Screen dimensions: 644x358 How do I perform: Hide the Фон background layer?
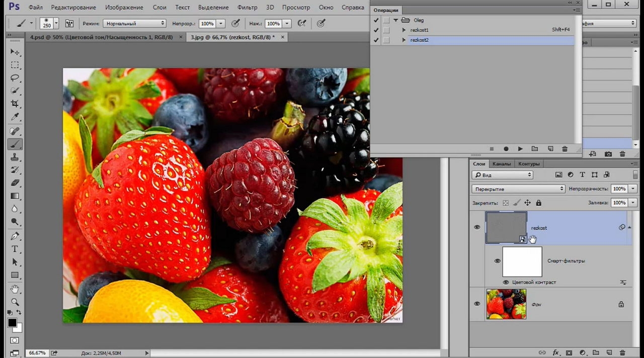click(x=477, y=304)
